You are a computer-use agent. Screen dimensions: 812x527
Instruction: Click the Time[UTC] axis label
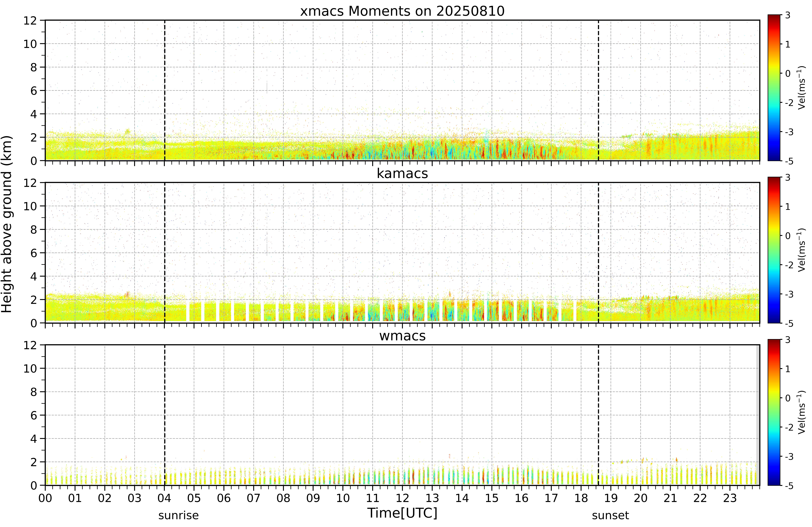tap(402, 513)
